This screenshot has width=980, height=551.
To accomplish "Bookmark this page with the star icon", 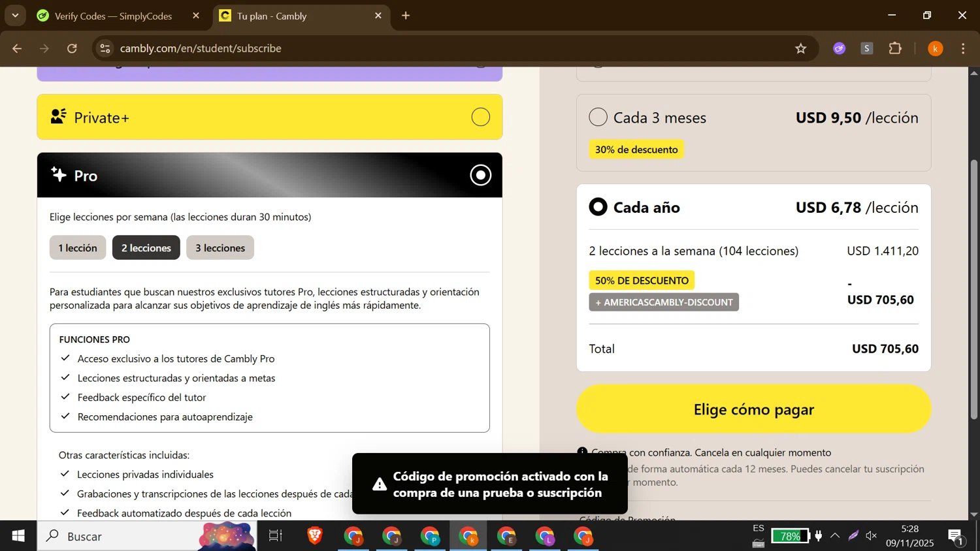I will pos(801,48).
